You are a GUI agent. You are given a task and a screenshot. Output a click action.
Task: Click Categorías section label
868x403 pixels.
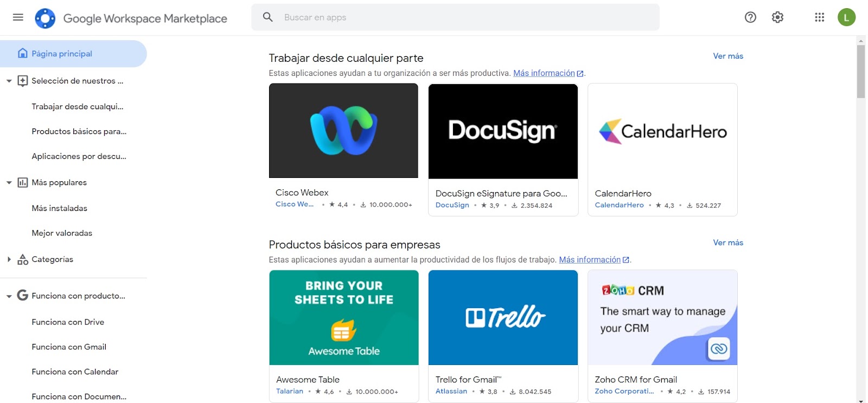pyautogui.click(x=52, y=259)
